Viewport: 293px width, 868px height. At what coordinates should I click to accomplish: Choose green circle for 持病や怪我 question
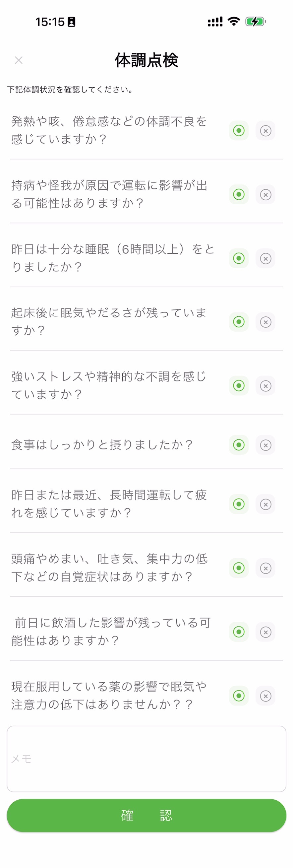239,194
